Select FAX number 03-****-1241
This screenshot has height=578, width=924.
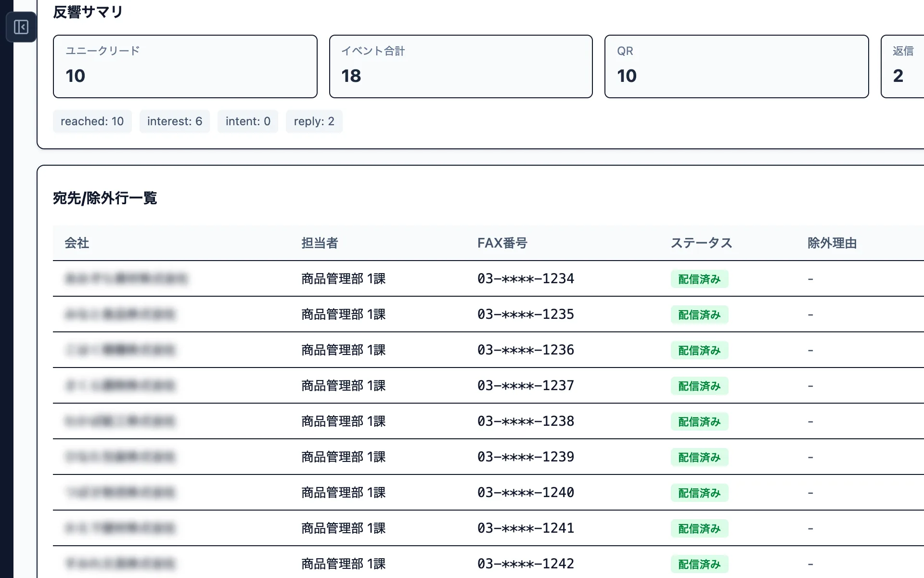(x=526, y=528)
